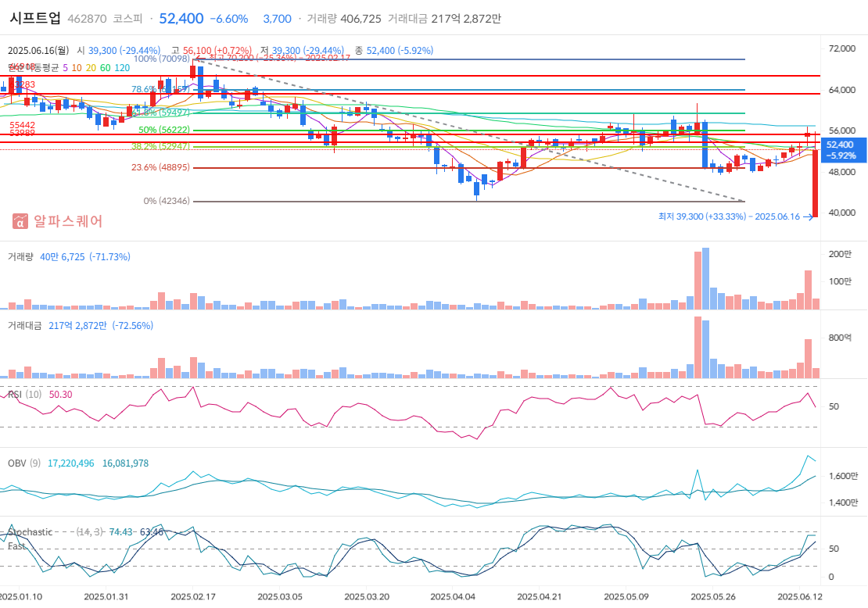Select the 10-day moving average legend
Viewport: 868px width, 608px height.
click(77, 68)
